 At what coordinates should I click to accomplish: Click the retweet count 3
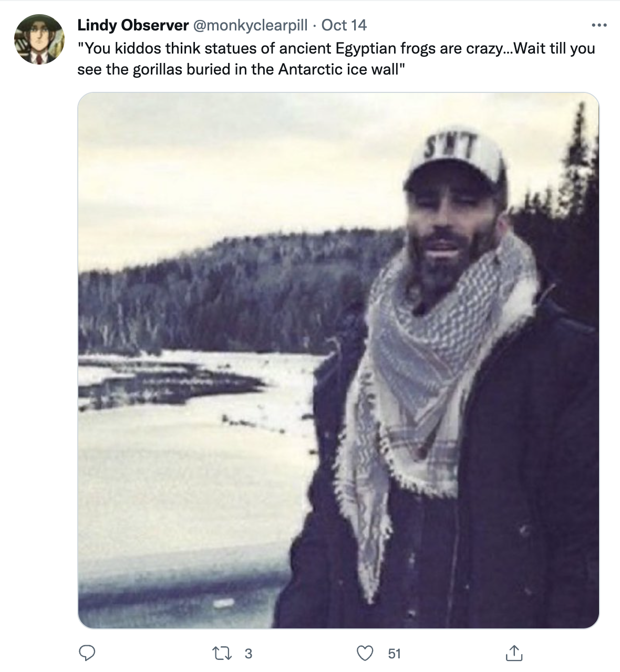[x=249, y=654]
